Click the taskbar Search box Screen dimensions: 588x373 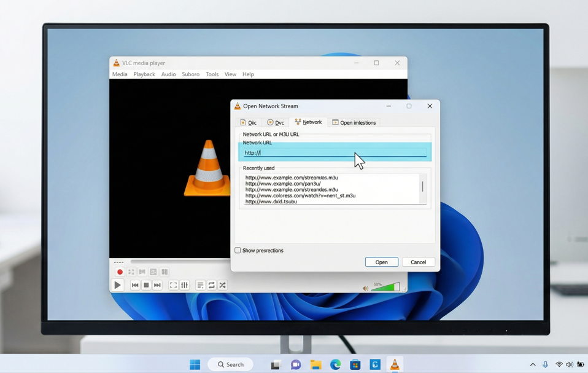(231, 364)
